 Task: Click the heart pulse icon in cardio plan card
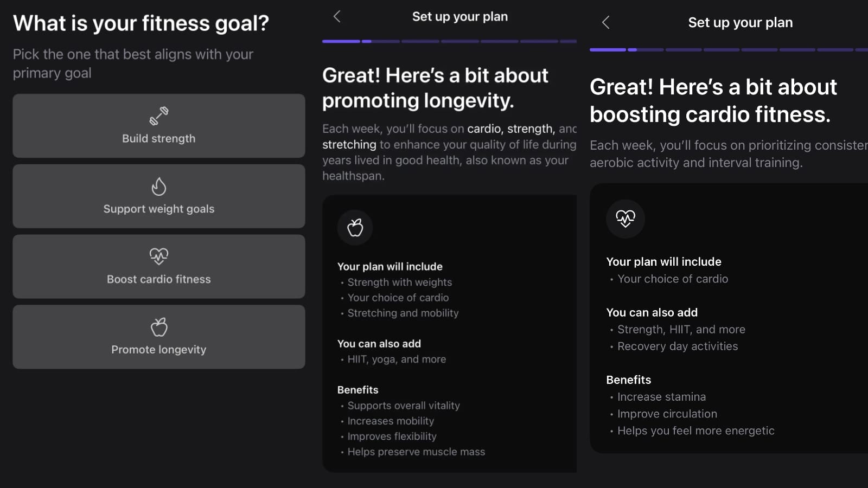click(x=625, y=219)
